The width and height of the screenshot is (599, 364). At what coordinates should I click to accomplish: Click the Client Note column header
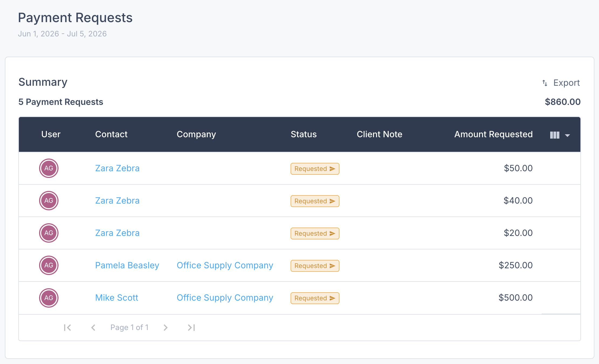pyautogui.click(x=380, y=134)
